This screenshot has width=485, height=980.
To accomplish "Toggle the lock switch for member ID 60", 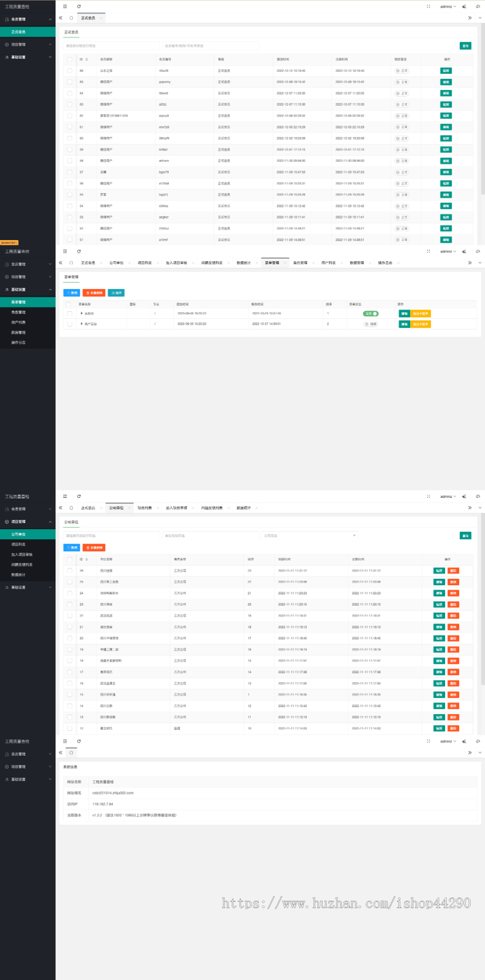I will click(x=401, y=139).
